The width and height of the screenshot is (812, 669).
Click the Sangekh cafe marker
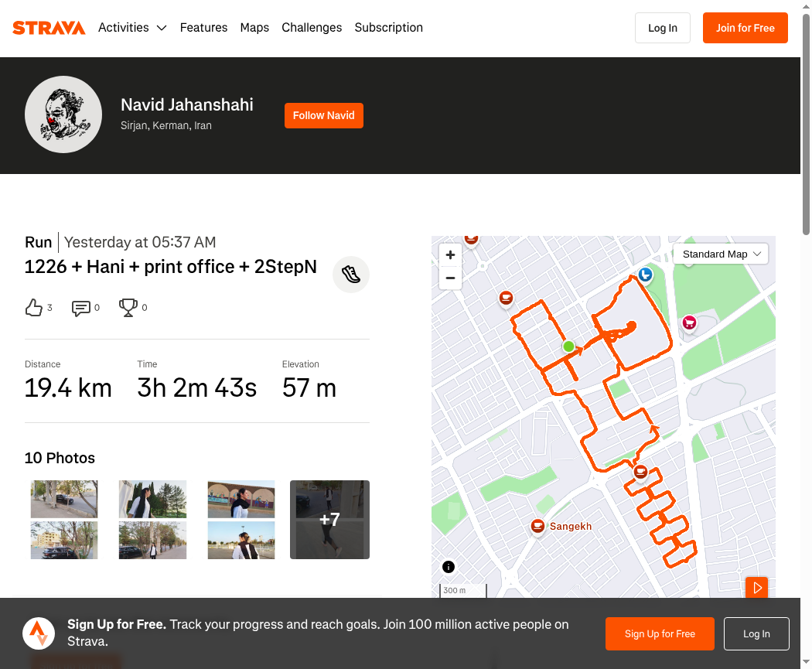pos(538,527)
